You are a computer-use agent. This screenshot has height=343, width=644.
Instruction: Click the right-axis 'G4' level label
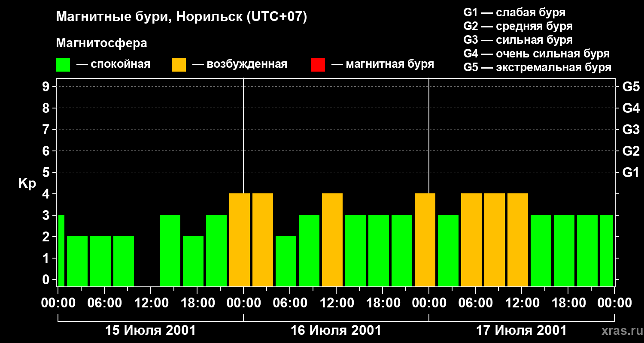[x=631, y=108]
